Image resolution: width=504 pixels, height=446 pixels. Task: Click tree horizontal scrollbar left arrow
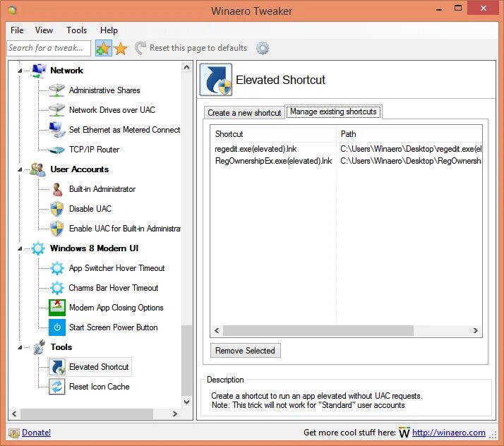14,414
